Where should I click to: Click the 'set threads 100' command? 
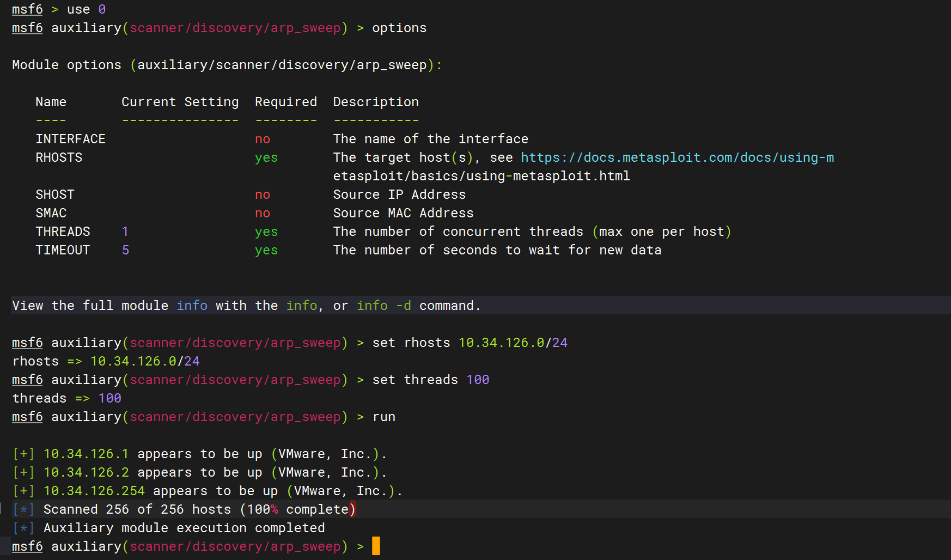point(430,380)
